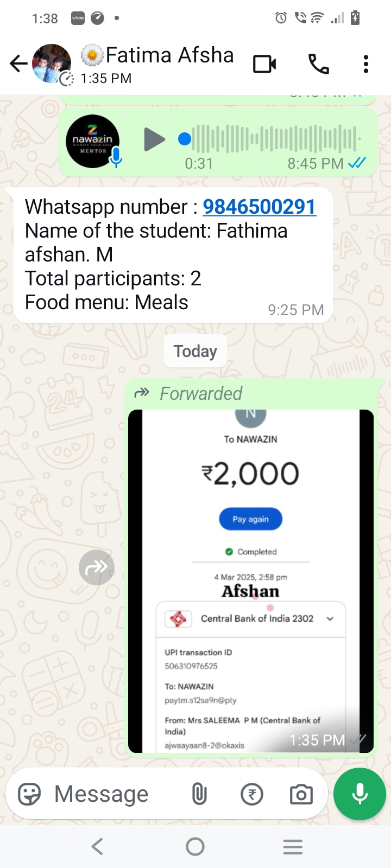Open Fatima Afsha's profile picture

(52, 63)
